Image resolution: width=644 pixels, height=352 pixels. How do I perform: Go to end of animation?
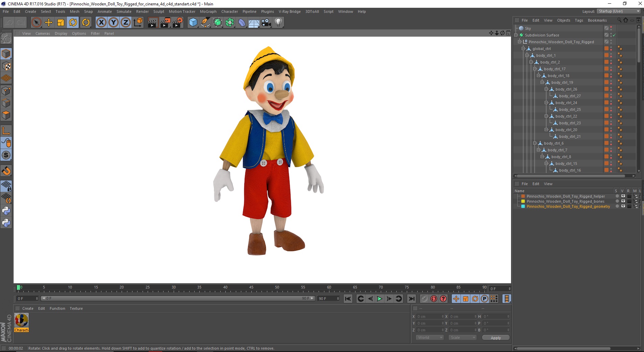411,299
